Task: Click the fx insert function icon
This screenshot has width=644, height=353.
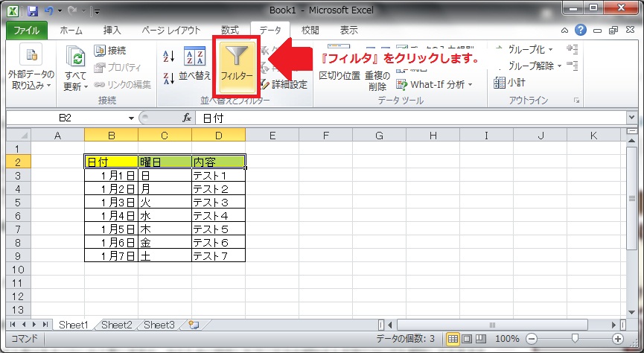Action: tap(187, 118)
